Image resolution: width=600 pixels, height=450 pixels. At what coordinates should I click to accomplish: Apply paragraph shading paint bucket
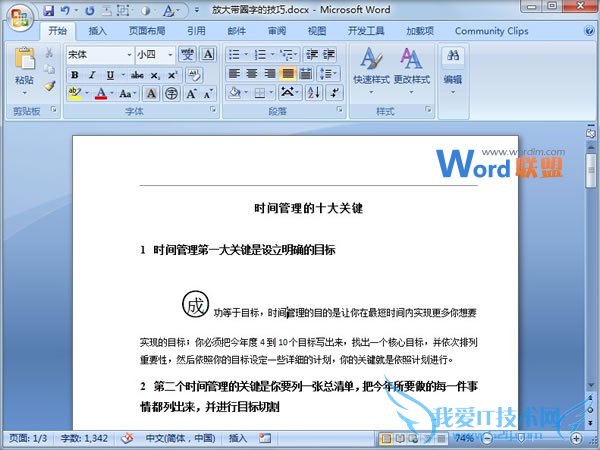tap(235, 93)
